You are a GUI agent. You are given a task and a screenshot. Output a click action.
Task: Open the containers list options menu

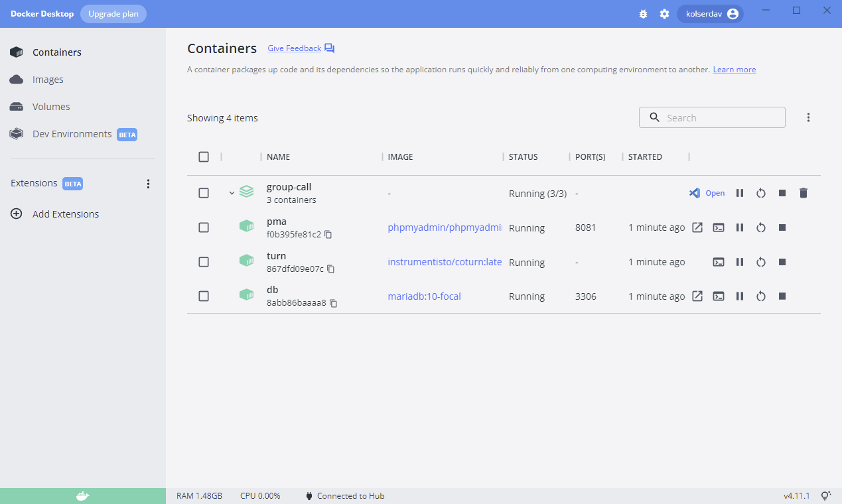coord(808,117)
